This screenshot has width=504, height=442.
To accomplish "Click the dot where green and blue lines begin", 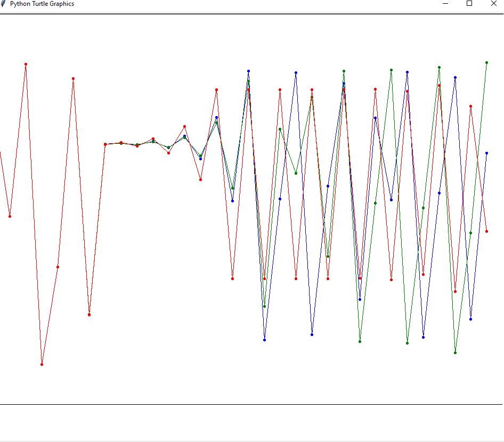I will click(x=105, y=144).
